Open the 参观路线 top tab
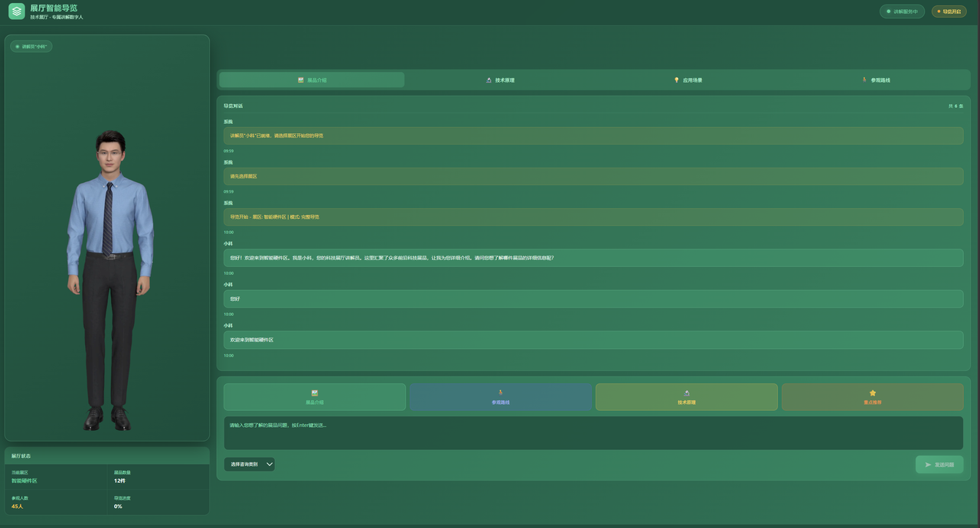 pyautogui.click(x=876, y=80)
